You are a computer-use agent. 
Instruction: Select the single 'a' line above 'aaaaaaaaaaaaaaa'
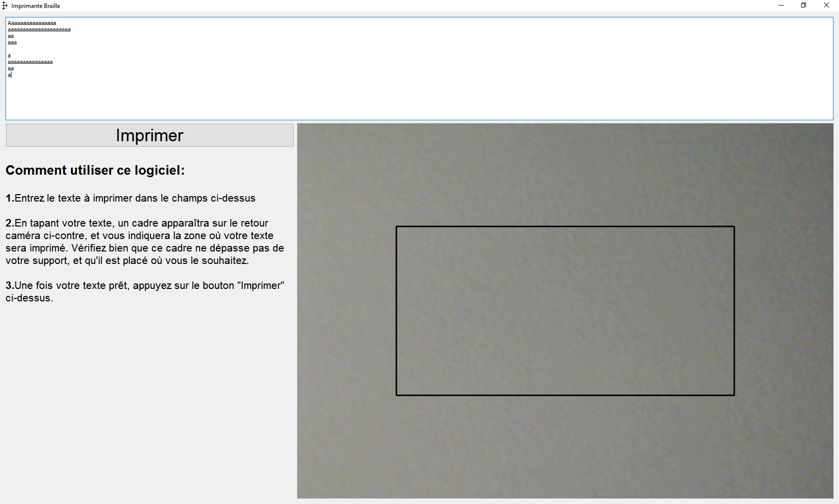tap(8, 55)
